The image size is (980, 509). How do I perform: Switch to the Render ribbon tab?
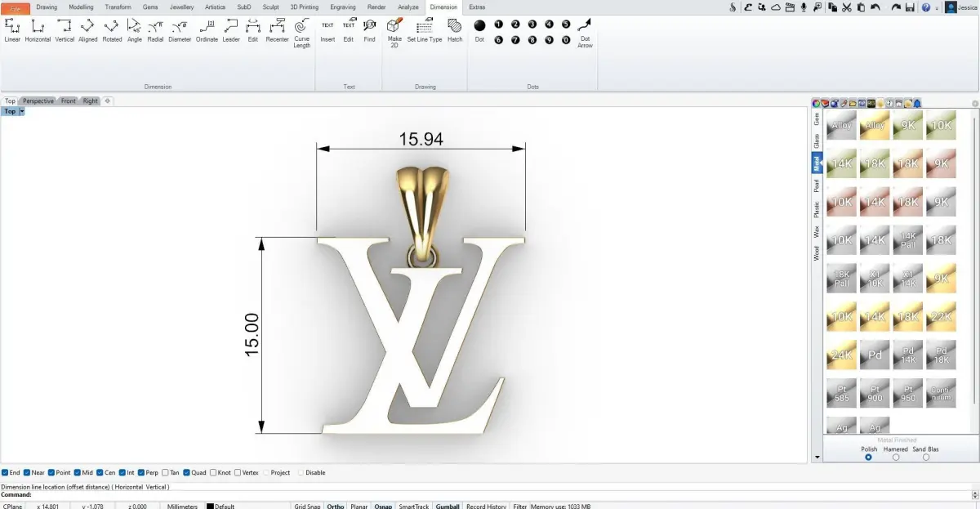[376, 7]
